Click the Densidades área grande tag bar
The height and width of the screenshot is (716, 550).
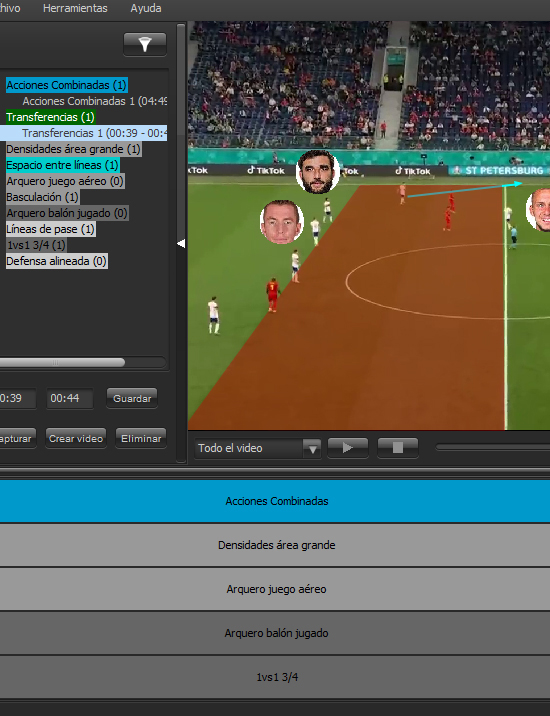click(x=275, y=545)
